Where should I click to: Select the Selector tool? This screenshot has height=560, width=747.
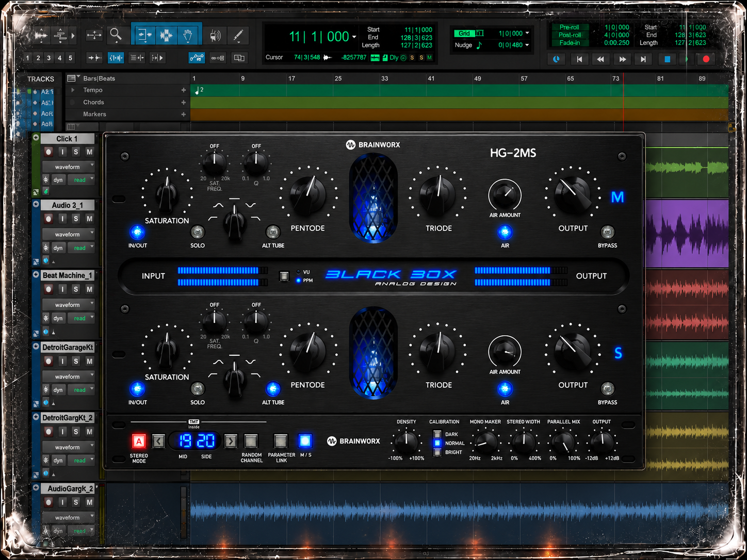166,35
